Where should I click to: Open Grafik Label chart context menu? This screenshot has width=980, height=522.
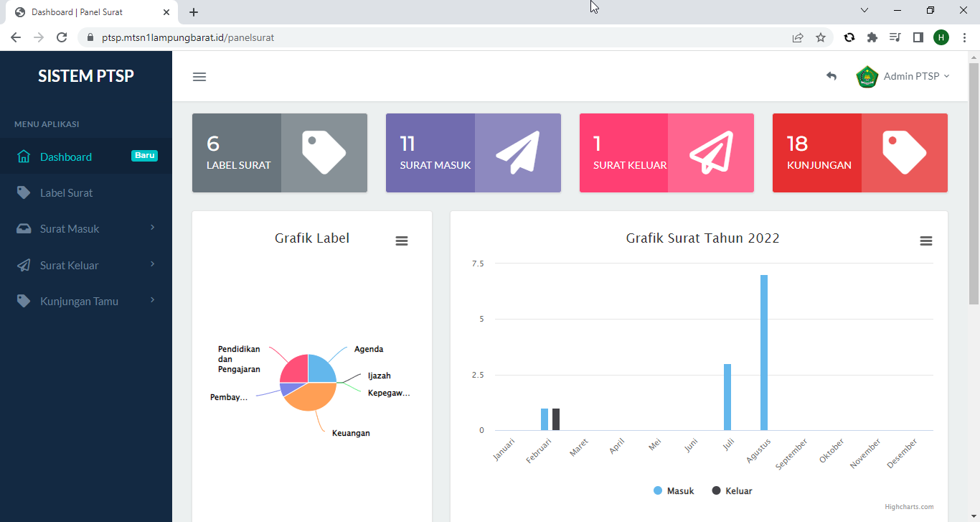pos(402,241)
